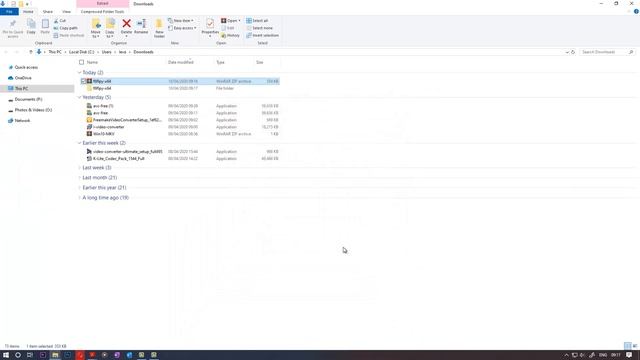Toggle the select-all checkbox in Name header
This screenshot has width=640, height=360.
pos(82,62)
